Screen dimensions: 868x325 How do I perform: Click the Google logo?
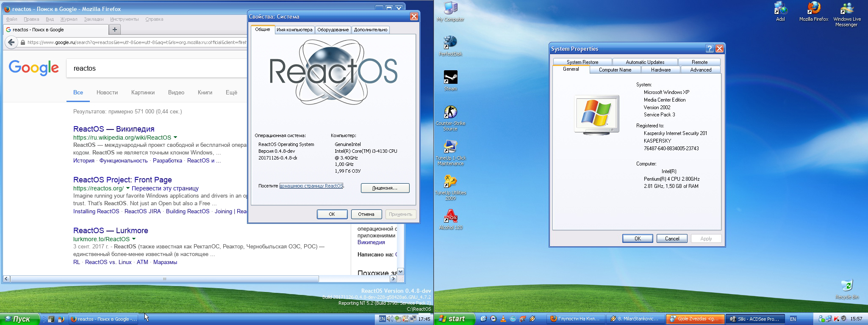(34, 68)
